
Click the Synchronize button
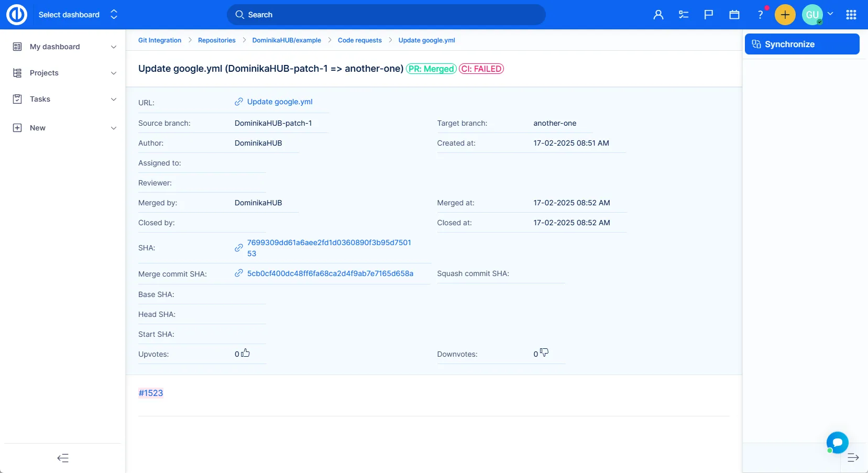point(801,44)
